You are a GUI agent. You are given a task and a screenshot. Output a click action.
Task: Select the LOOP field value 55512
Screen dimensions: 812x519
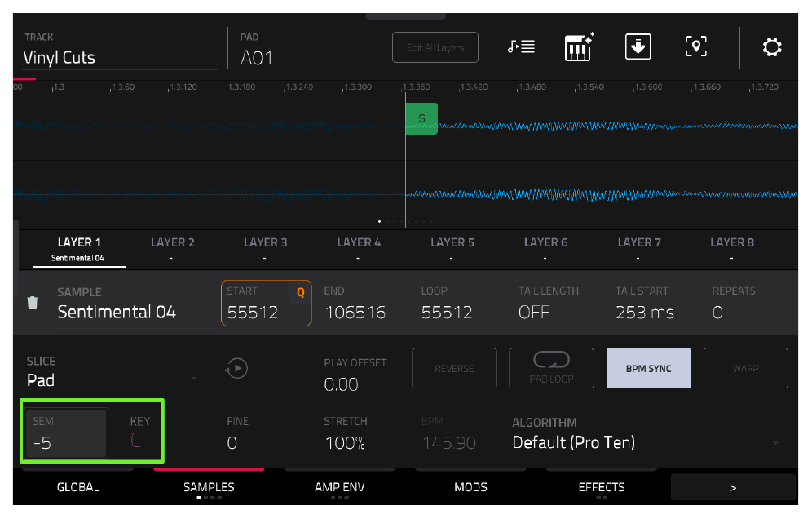click(x=447, y=312)
